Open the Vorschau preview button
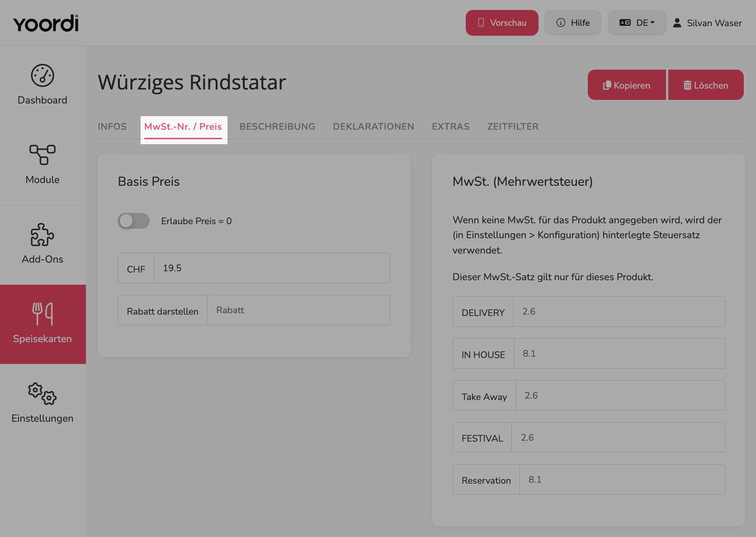Viewport: 756px width, 537px height. [502, 23]
